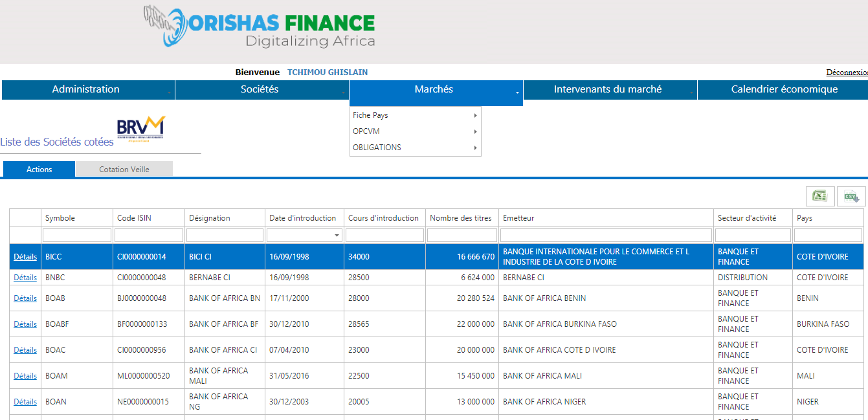This screenshot has width=868, height=420.
Task: Click the introduction price 20005
Action: pyautogui.click(x=359, y=402)
